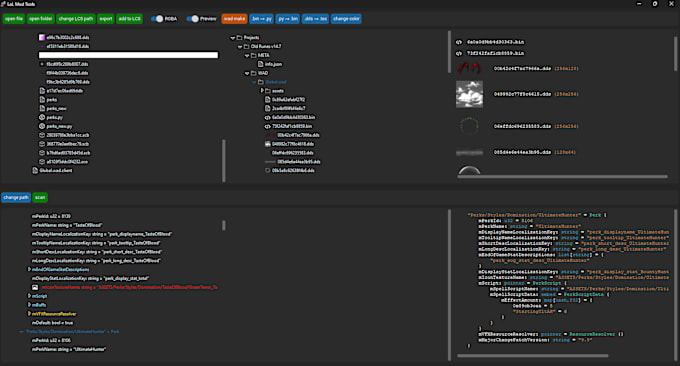Click the code icon beside 73f242faf1cb8859.bin in the preview list
Image resolution: width=680 pixels, height=366 pixels.
pos(459,53)
